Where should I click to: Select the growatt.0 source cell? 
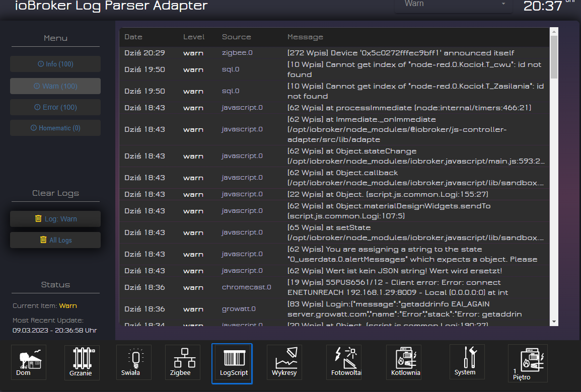(x=239, y=308)
